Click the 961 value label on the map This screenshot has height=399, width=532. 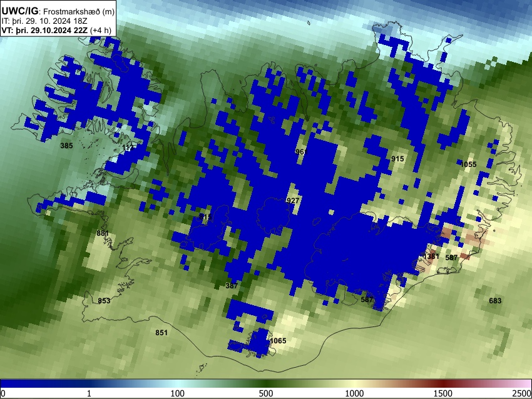[301, 151]
